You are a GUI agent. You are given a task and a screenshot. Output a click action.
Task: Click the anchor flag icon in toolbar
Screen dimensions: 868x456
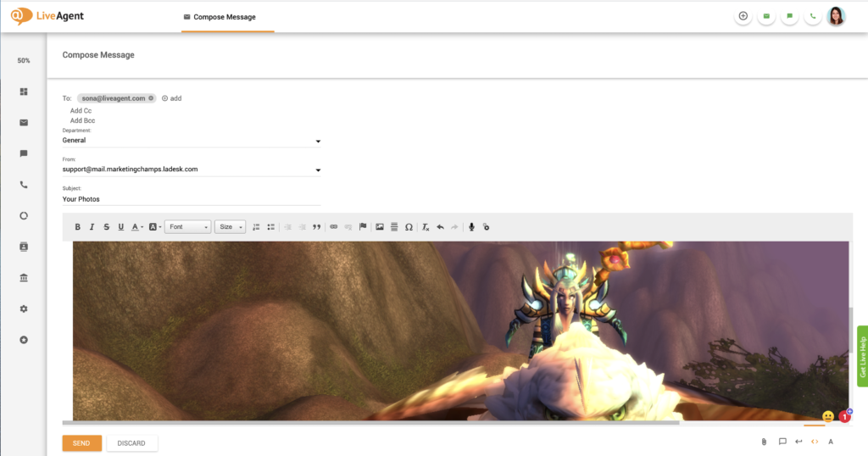tap(363, 227)
